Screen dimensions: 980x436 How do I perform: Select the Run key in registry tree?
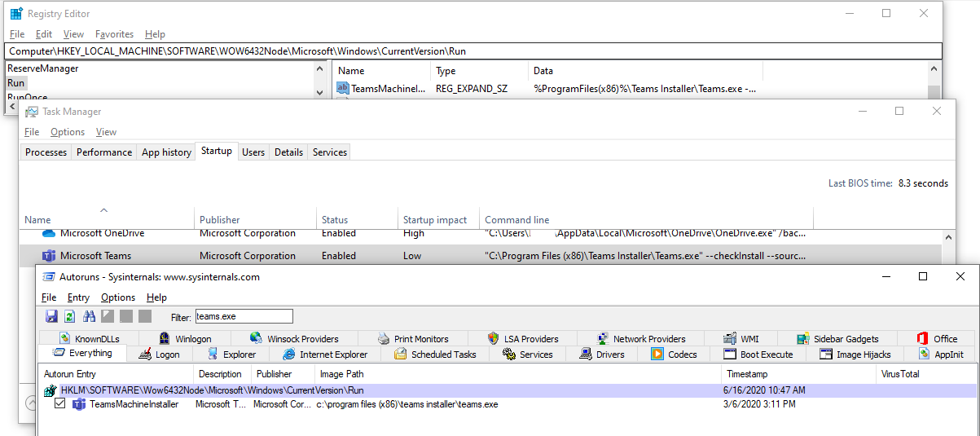[16, 82]
